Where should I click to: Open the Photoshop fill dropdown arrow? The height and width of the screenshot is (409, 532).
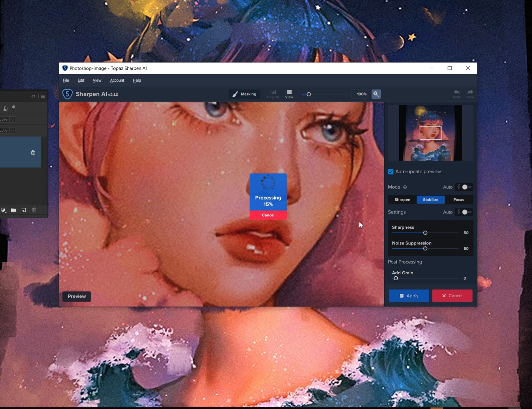point(12,130)
